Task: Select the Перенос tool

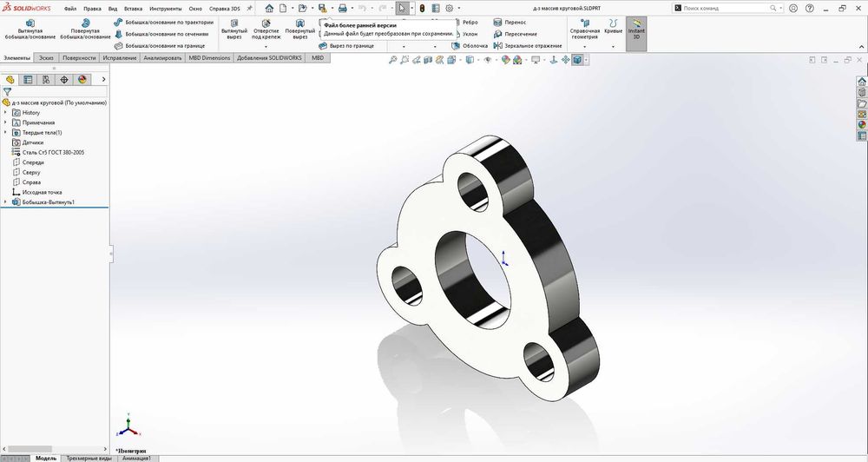Action: click(x=510, y=23)
